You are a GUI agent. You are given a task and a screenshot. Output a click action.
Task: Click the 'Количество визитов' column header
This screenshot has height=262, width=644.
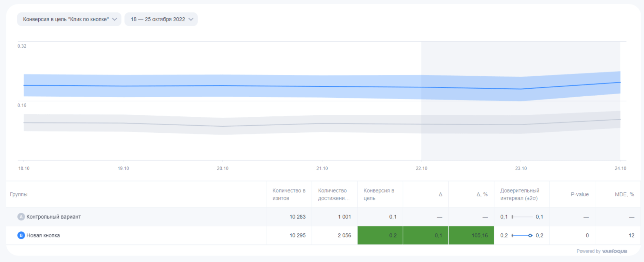pos(289,194)
